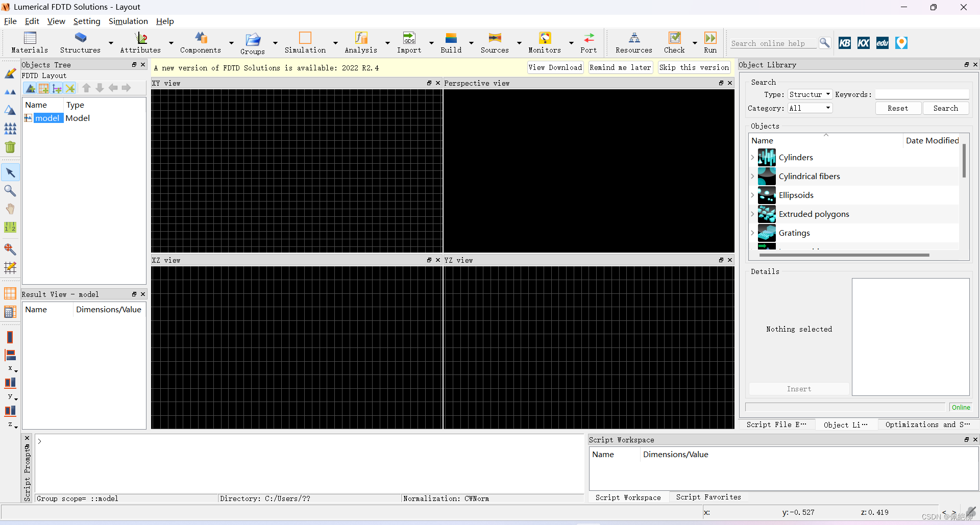Move object down in Objects Tree
Image resolution: width=980 pixels, height=525 pixels.
[100, 88]
